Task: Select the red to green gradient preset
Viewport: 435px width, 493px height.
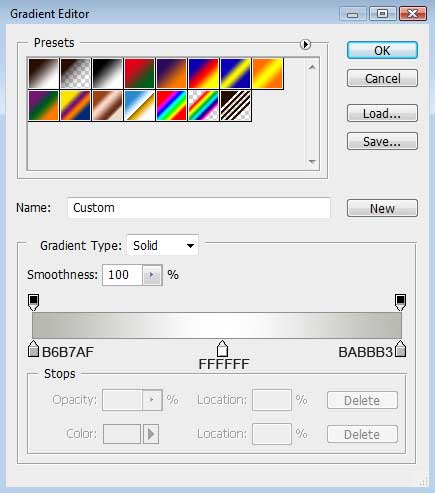Action: click(139, 73)
